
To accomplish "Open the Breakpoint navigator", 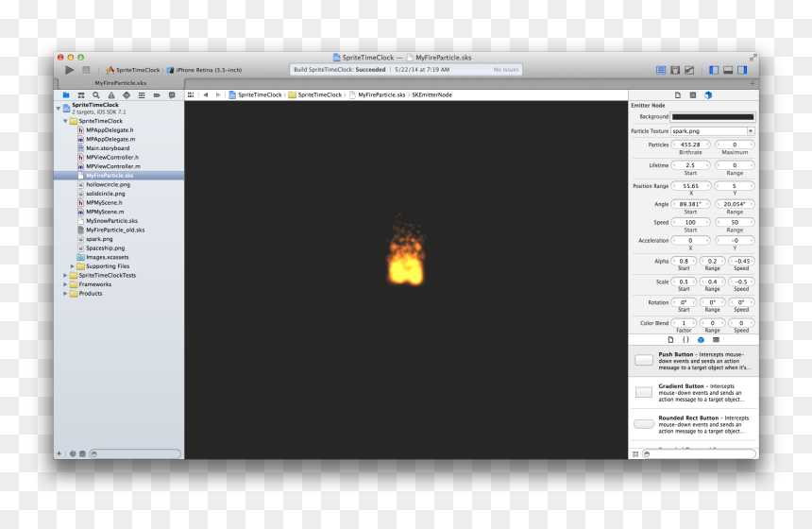I will coord(157,95).
